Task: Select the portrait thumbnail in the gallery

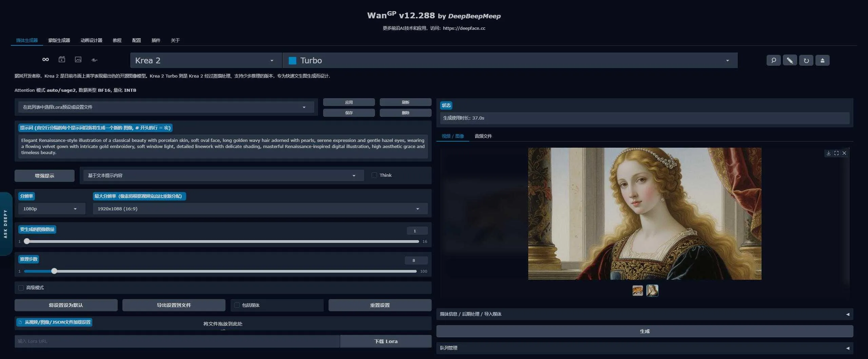Action: click(652, 291)
